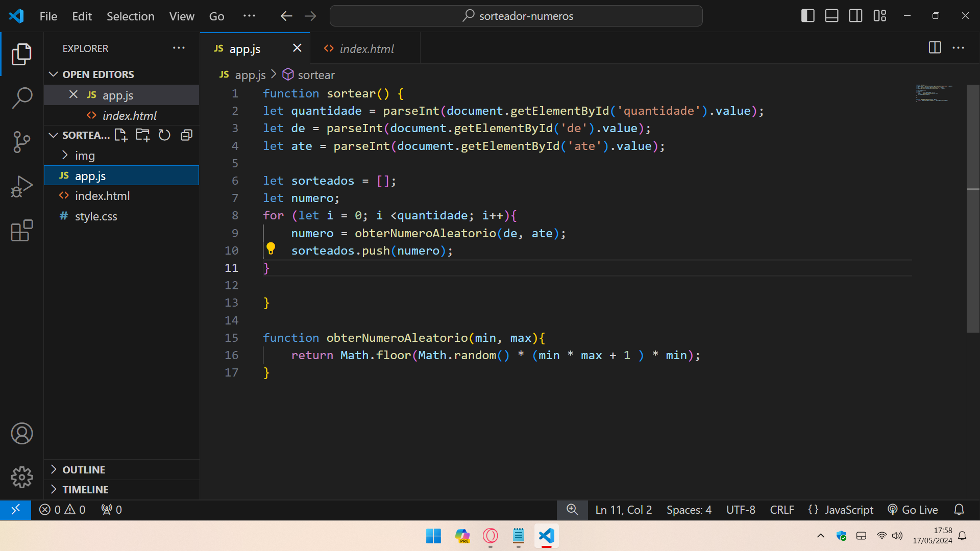
Task: Toggle the bottom panel
Action: pos(832,16)
